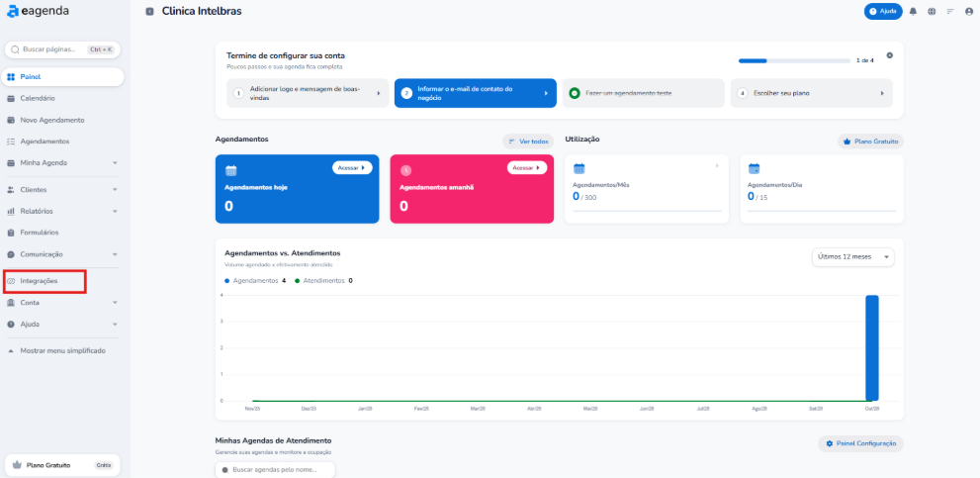Open the notifications bell
Screen dimensions: 980x478
click(913, 11)
